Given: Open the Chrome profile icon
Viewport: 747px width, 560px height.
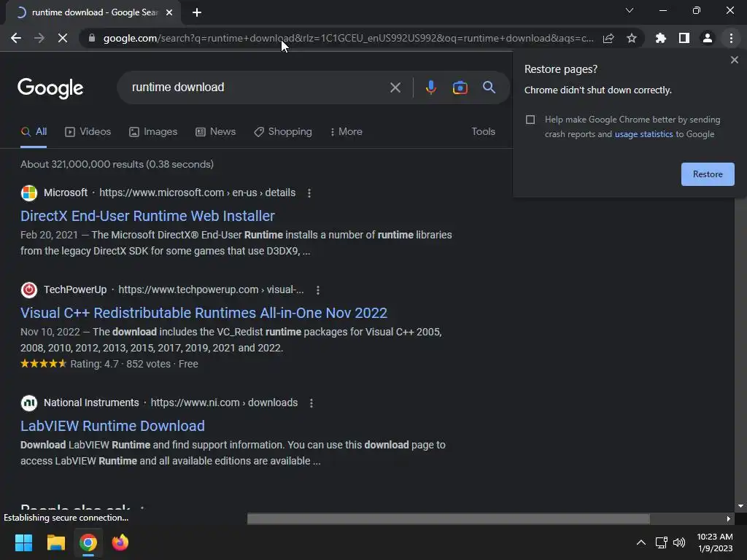Looking at the screenshot, I should point(708,38).
